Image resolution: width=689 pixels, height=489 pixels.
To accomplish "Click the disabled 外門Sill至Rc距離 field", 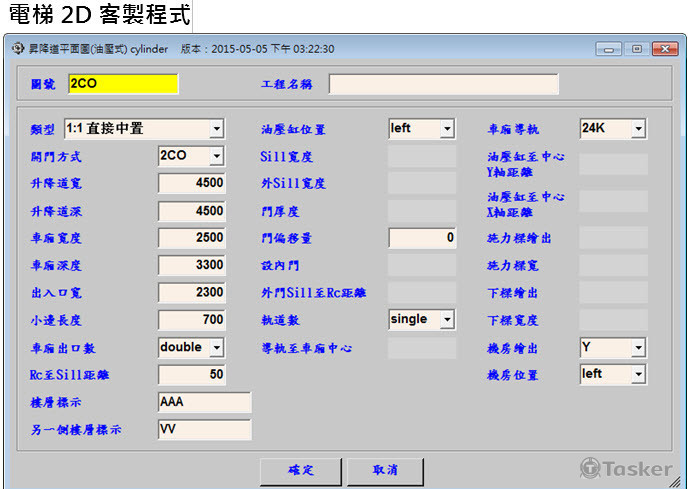I will pyautogui.click(x=422, y=293).
